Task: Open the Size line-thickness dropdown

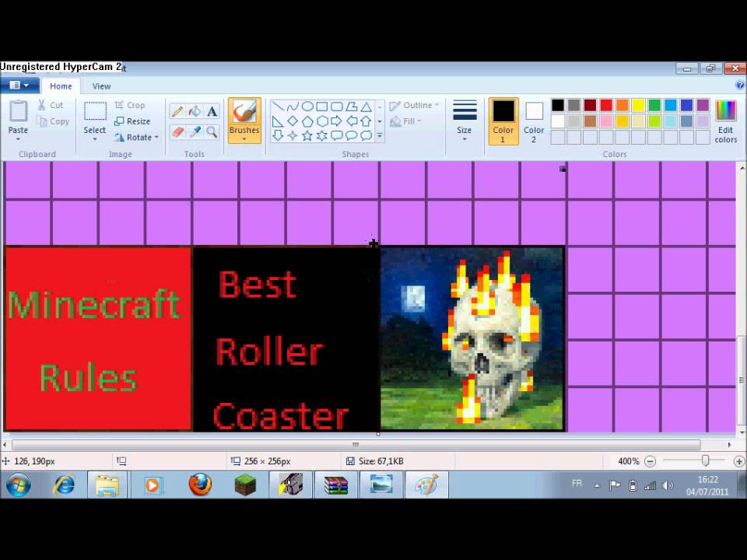Action: [465, 121]
